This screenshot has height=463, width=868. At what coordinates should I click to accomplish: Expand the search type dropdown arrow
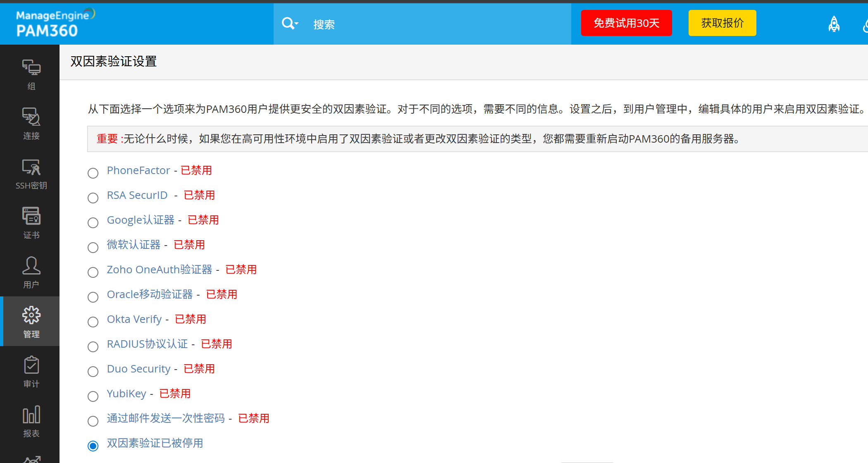coord(296,24)
